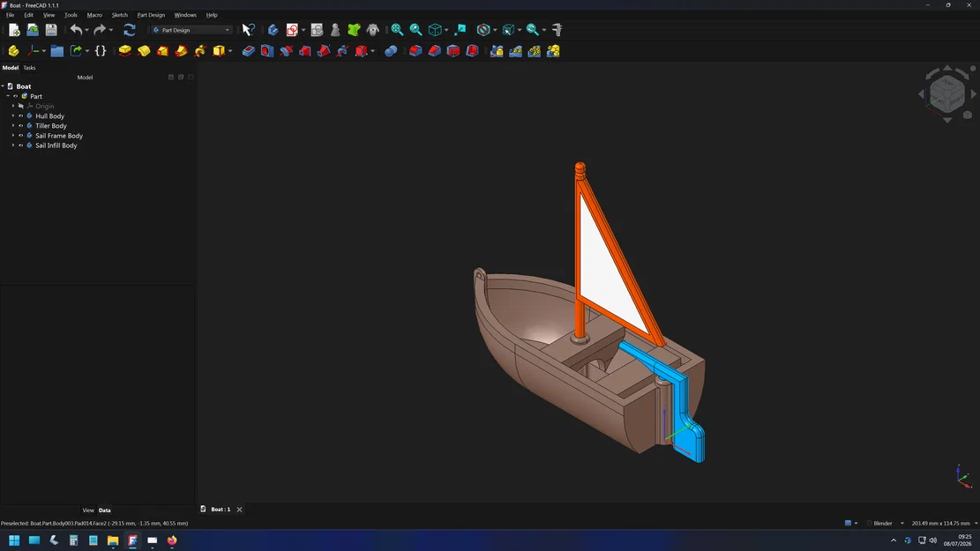This screenshot has width=980, height=551.
Task: Select the Pad tool
Action: pos(125,50)
